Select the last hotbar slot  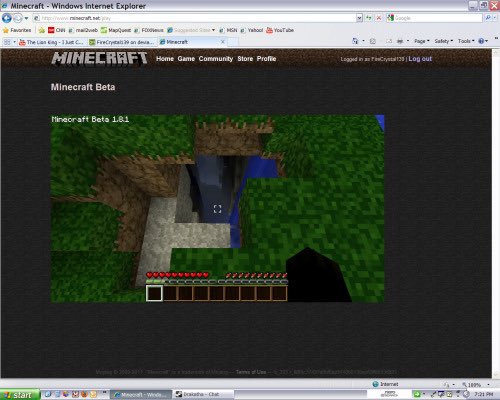point(280,293)
